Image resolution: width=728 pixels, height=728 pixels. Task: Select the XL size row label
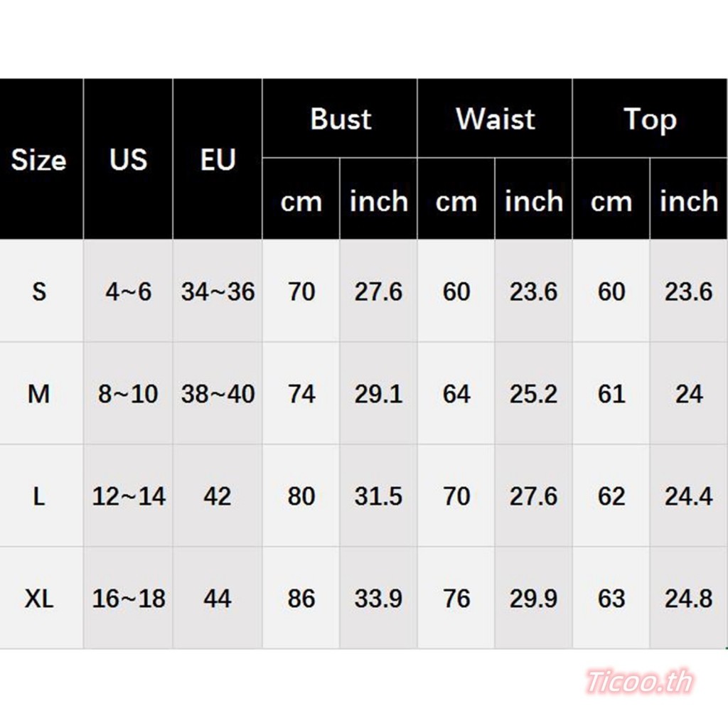39,598
